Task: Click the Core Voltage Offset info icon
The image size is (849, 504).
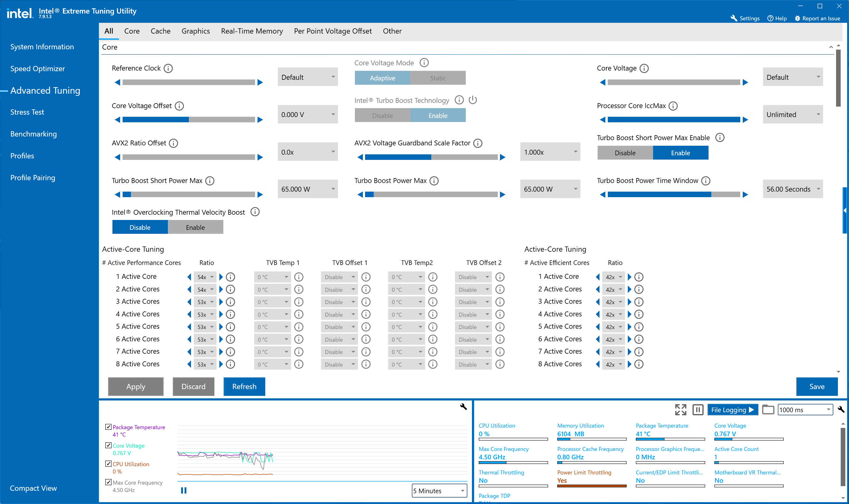Action: click(179, 106)
